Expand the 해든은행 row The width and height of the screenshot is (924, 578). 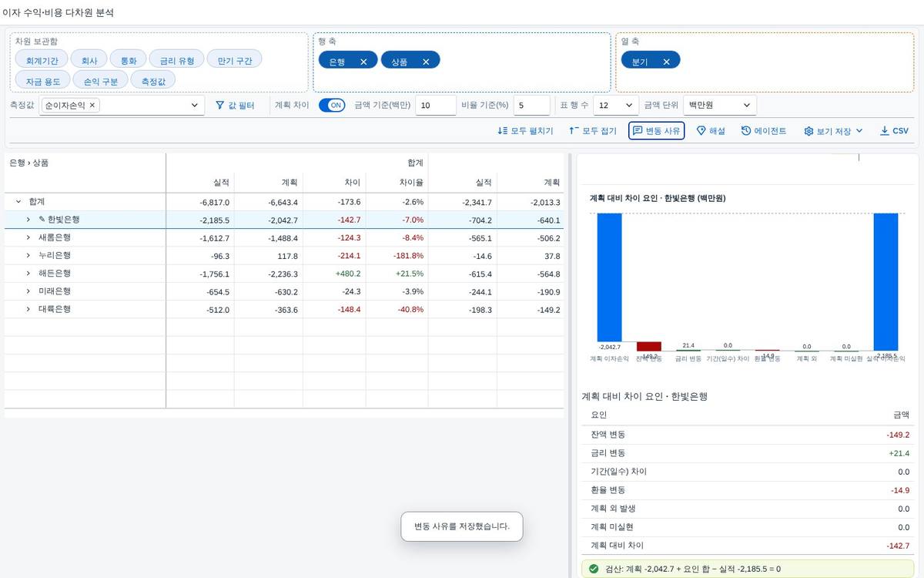28,274
